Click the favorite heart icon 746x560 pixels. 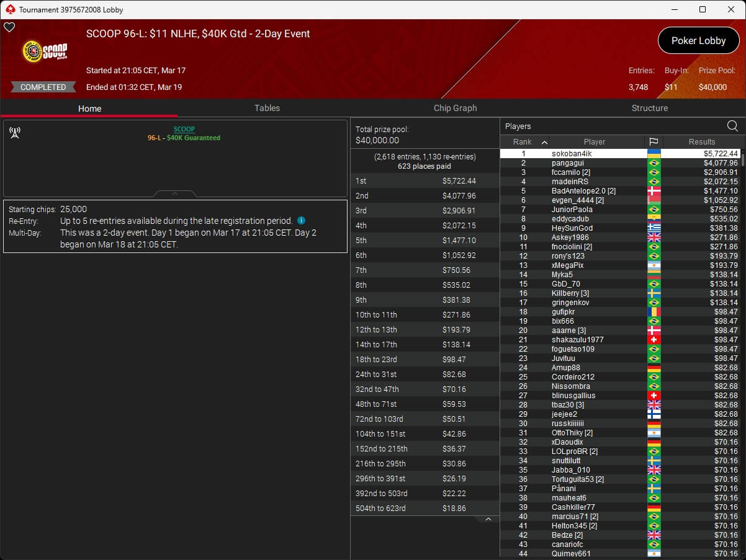(x=9, y=27)
